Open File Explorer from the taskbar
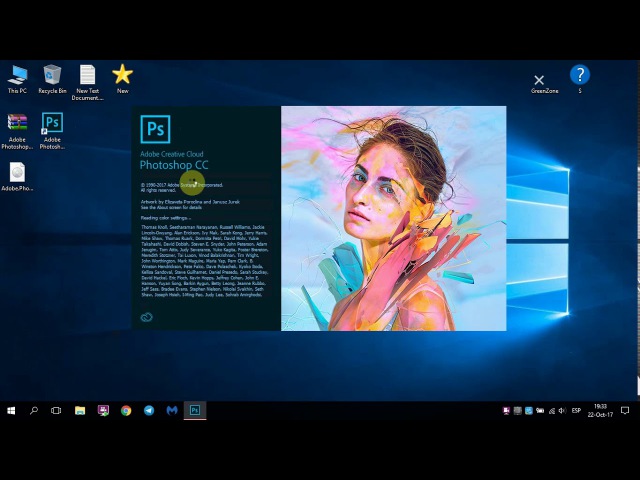 click(80, 411)
